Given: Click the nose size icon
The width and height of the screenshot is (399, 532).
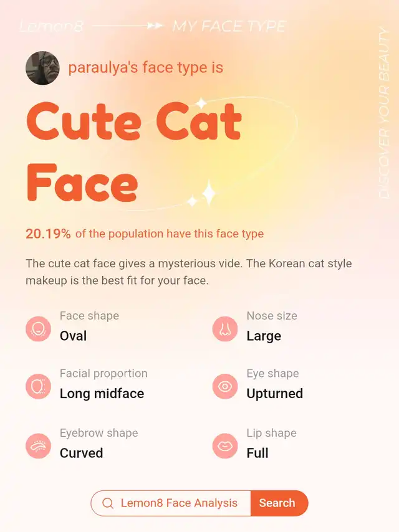Looking at the screenshot, I should [x=225, y=329].
